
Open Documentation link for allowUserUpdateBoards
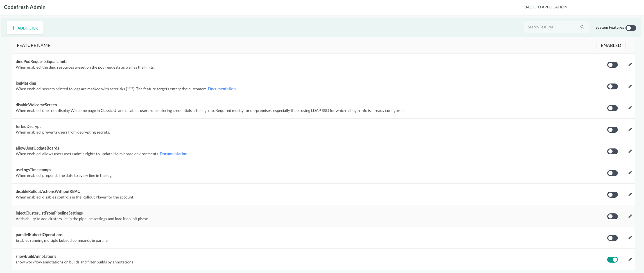174,154
